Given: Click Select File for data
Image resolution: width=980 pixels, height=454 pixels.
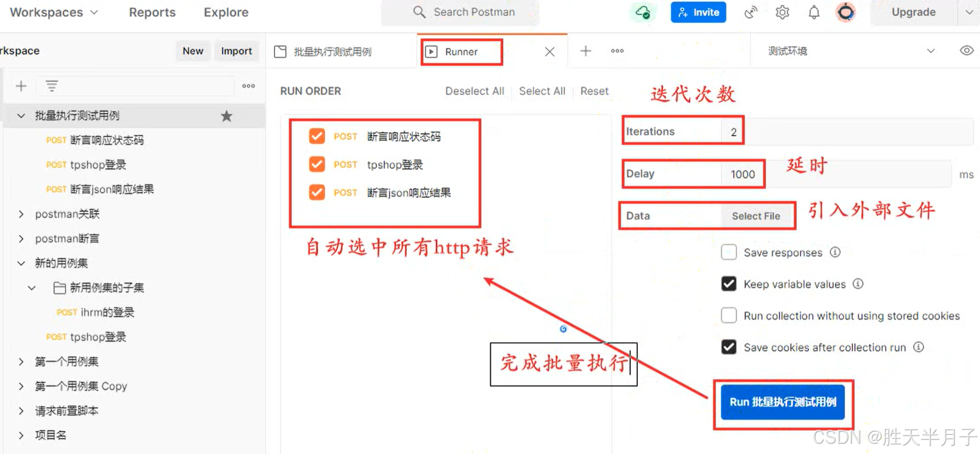Looking at the screenshot, I should tap(756, 216).
